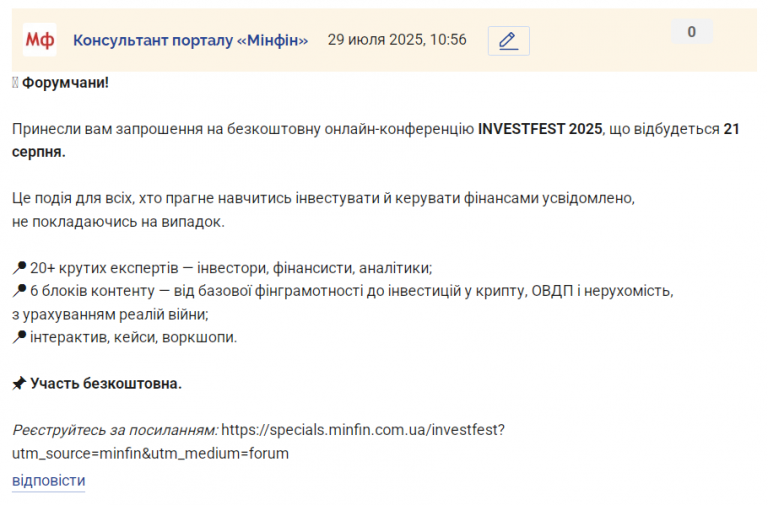
Task: Click the bold "серпня." date text
Action: tap(39, 152)
